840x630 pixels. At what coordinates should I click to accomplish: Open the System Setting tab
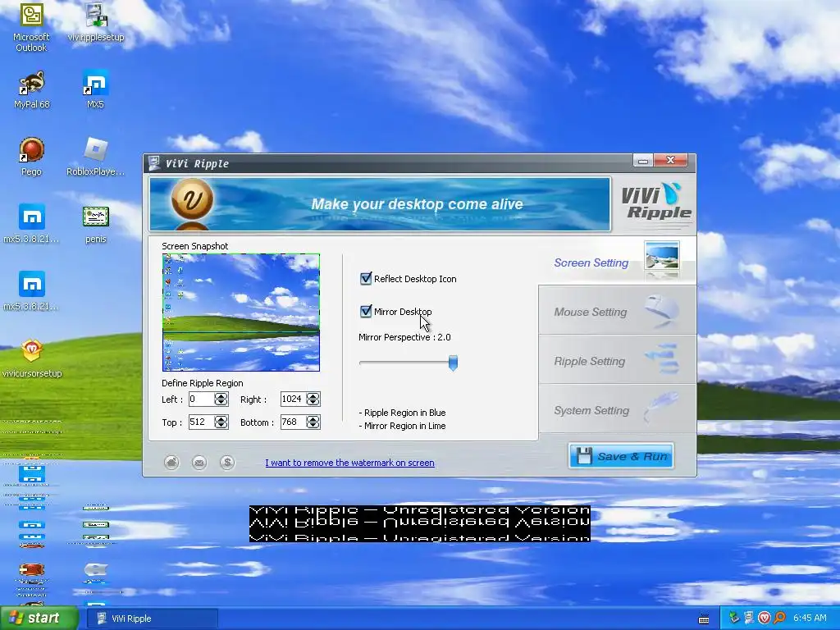click(617, 410)
